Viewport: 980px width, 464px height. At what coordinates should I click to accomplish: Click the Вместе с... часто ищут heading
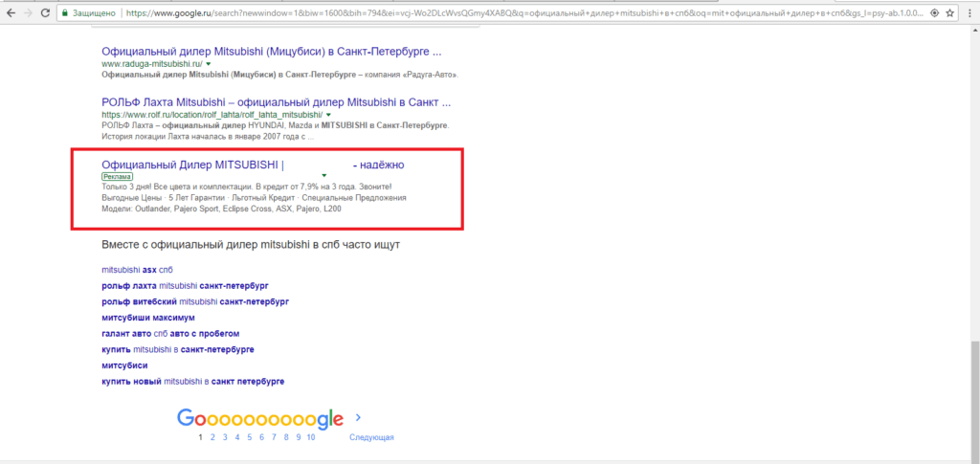point(251,245)
